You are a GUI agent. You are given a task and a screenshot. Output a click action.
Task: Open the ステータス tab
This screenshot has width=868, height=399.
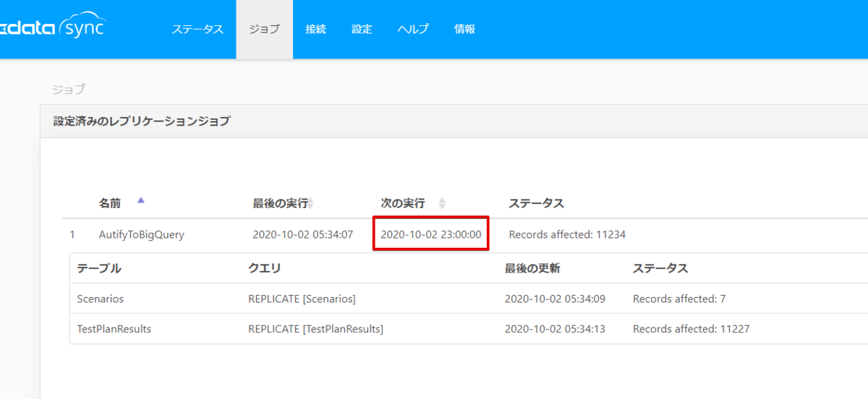pos(197,30)
